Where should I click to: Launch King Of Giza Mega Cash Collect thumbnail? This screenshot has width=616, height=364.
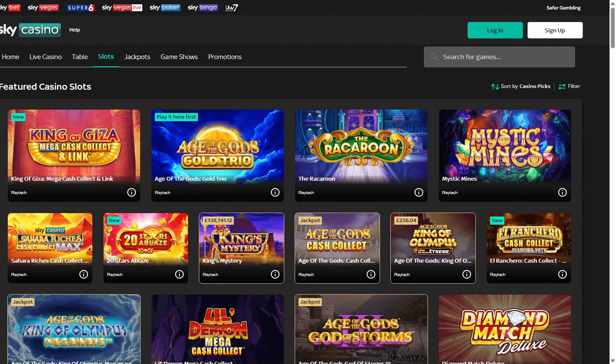(x=74, y=146)
